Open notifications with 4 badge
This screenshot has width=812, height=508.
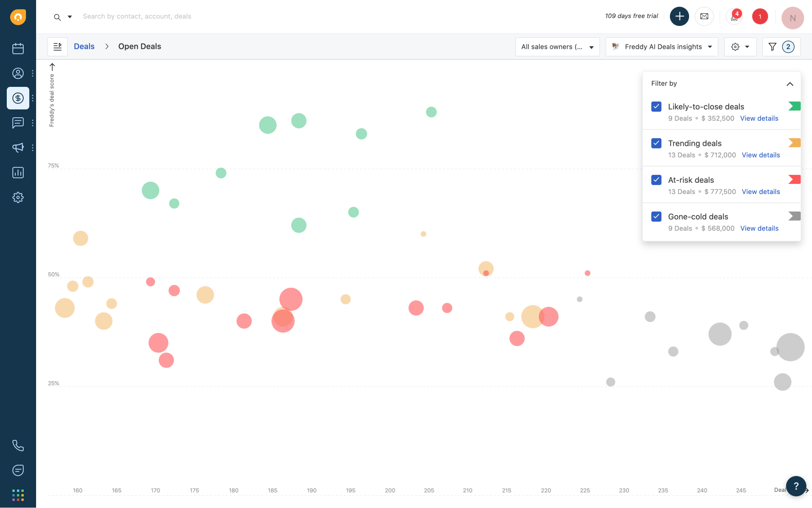click(x=734, y=17)
